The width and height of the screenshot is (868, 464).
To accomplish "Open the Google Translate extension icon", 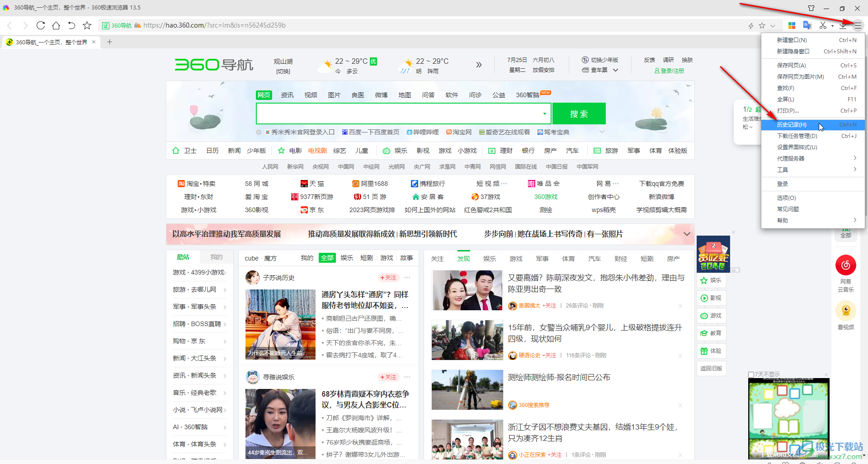I will [807, 25].
